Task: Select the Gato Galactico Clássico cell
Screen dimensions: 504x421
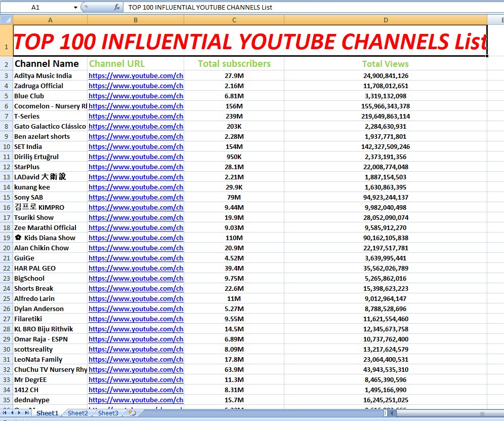Action: (x=50, y=127)
